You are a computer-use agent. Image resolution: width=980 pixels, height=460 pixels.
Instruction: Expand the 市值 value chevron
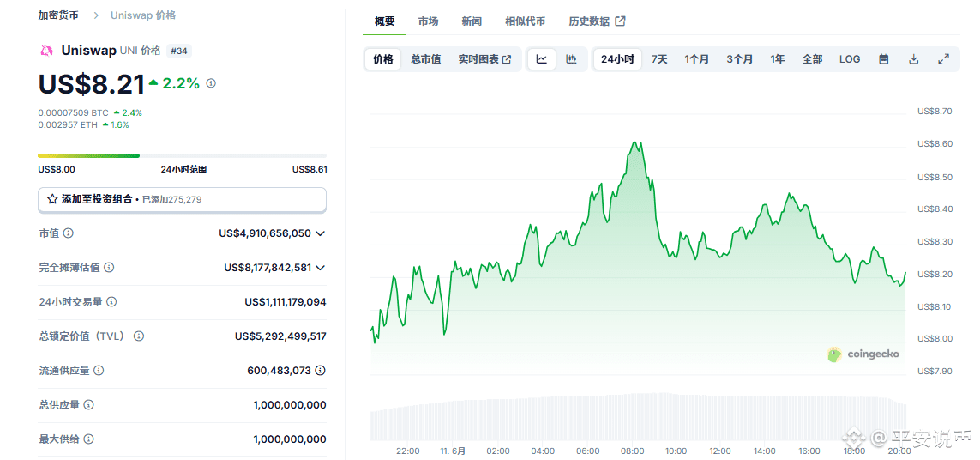coord(320,233)
